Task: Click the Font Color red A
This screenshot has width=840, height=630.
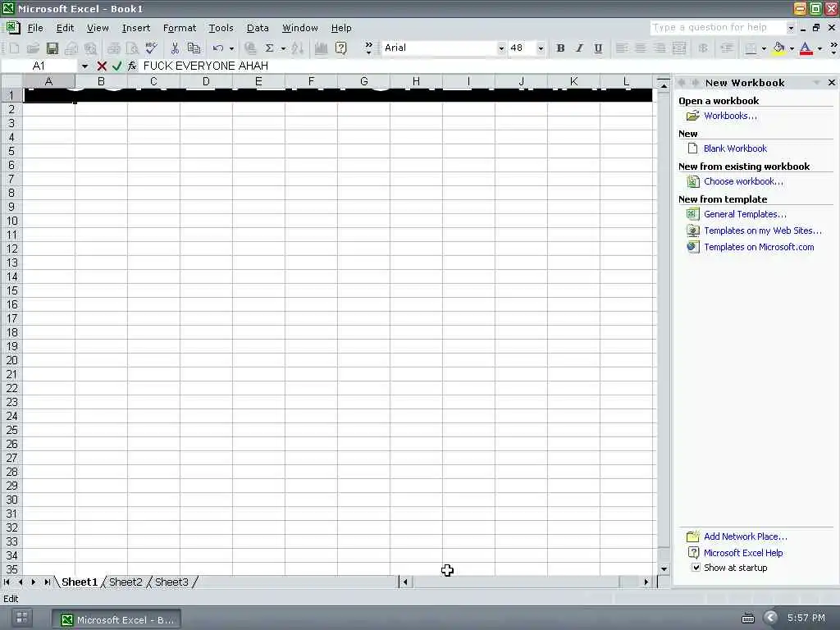Action: pyautogui.click(x=806, y=48)
